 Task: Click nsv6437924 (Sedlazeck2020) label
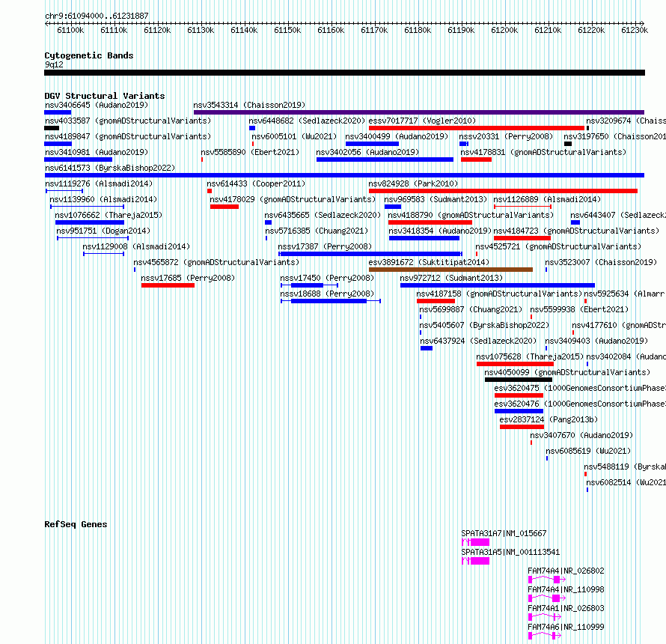tap(478, 341)
